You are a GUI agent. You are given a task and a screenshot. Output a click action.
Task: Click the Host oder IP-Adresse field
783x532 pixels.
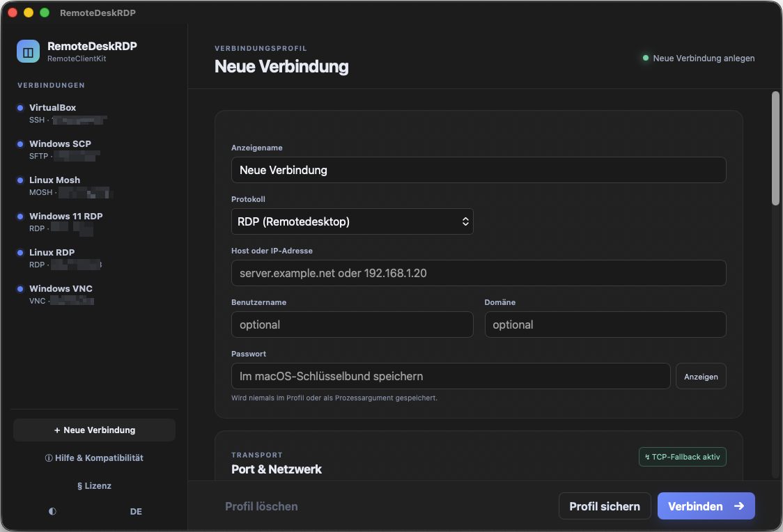coord(479,273)
